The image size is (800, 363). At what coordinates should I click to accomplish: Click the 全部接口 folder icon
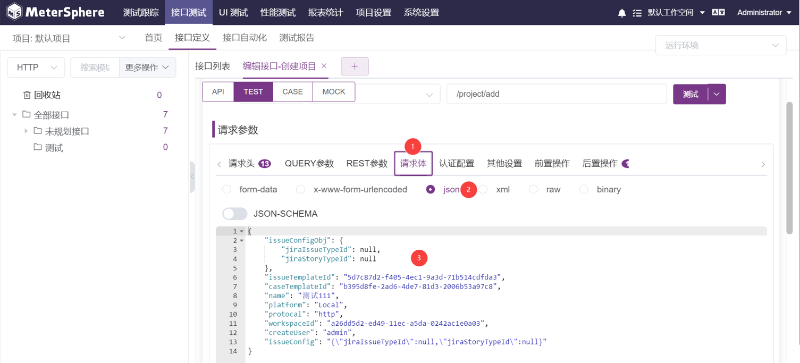pos(26,114)
